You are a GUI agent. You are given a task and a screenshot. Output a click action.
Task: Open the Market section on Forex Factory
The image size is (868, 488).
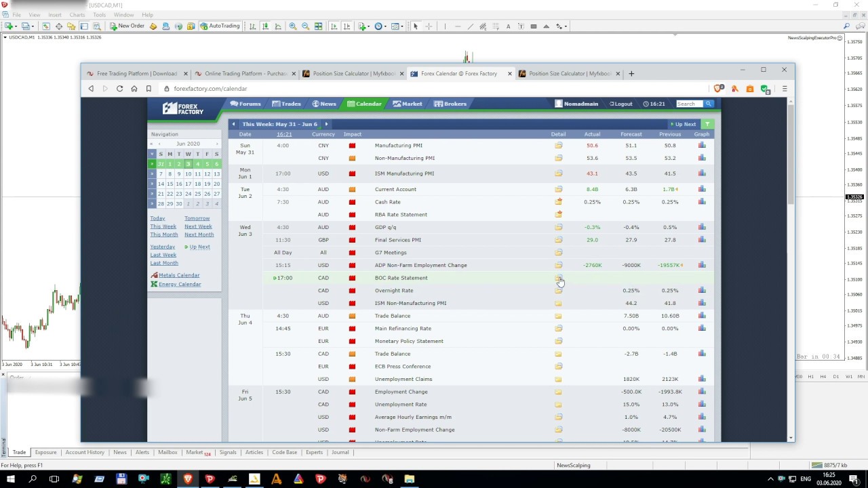point(407,104)
